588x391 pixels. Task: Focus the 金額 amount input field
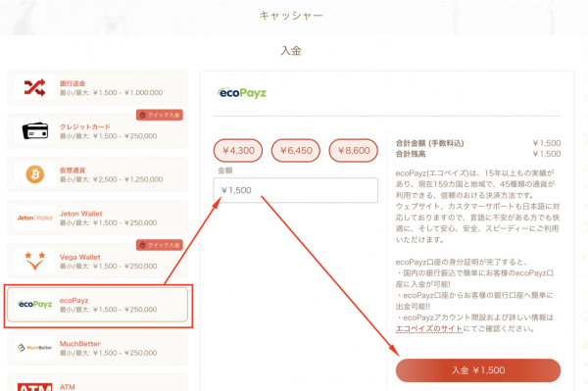tap(296, 190)
